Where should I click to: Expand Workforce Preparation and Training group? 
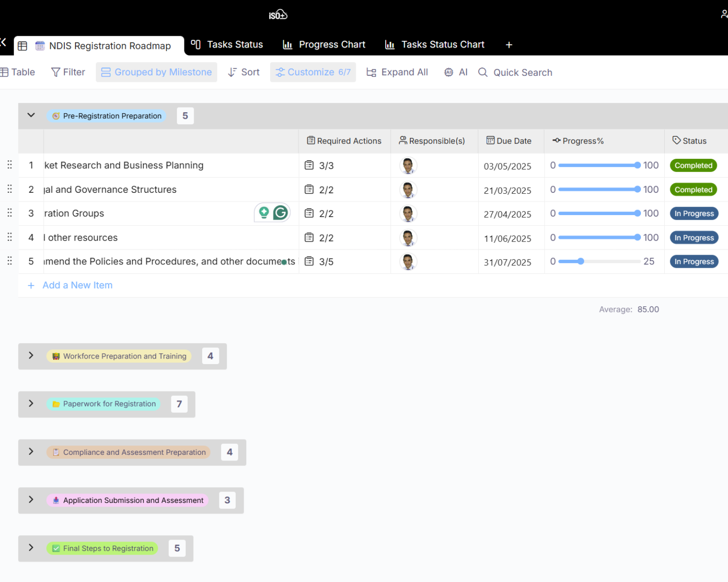pos(31,356)
